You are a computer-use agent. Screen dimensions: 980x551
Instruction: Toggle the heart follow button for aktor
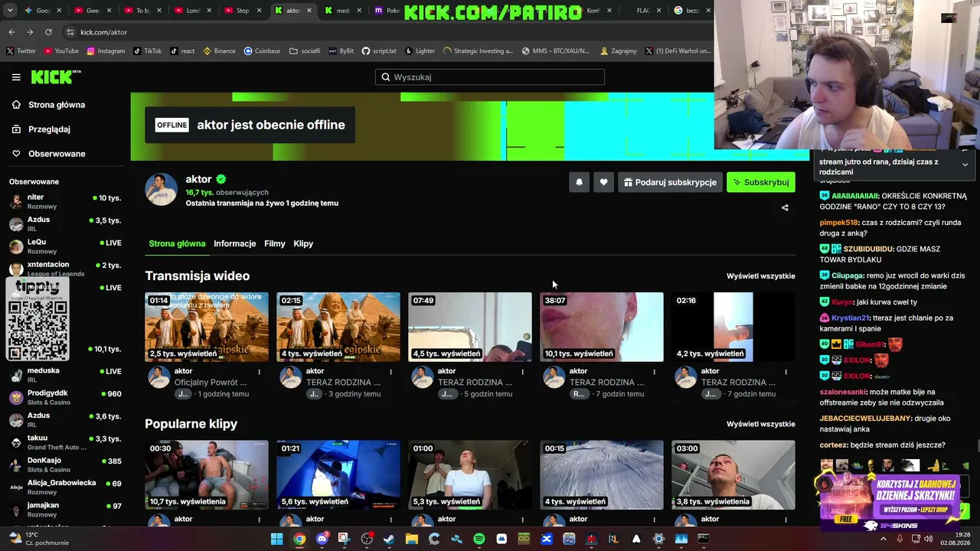[603, 182]
